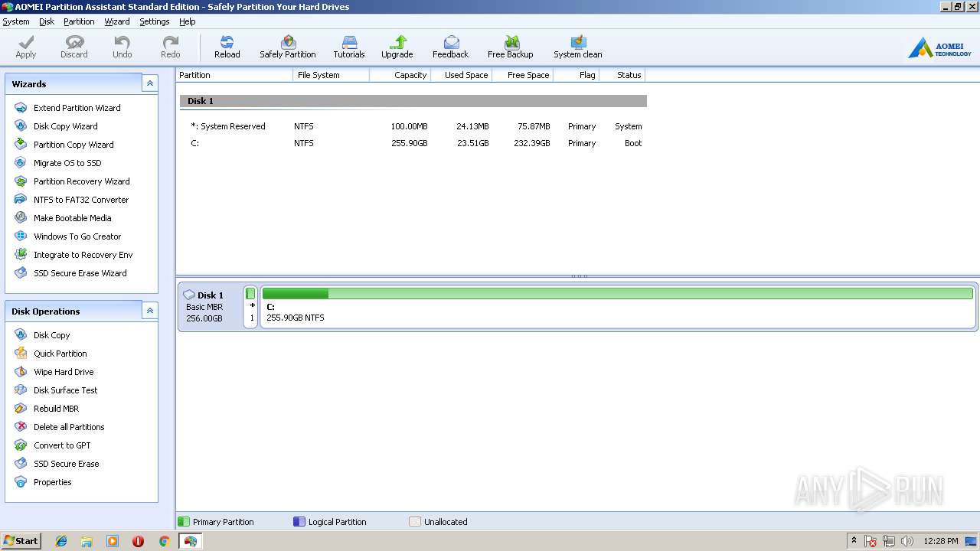The width and height of the screenshot is (980, 551).
Task: Sort by the Used Space column header
Action: pyautogui.click(x=461, y=75)
